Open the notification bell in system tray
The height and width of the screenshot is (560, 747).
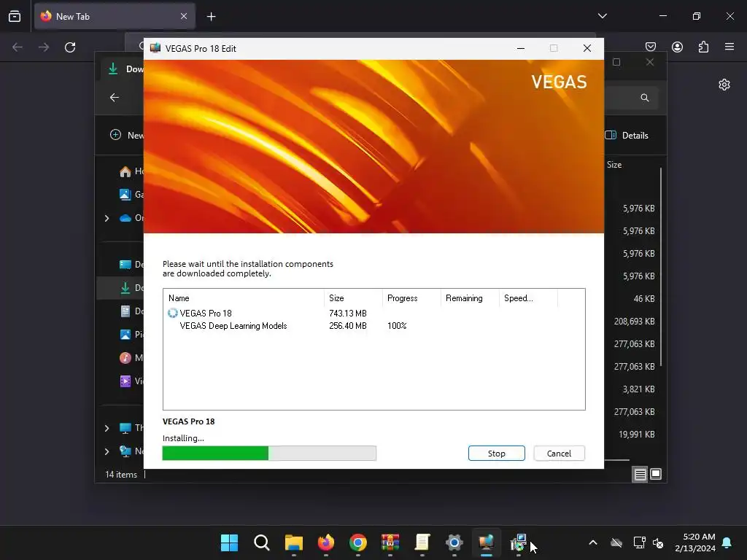coord(727,542)
